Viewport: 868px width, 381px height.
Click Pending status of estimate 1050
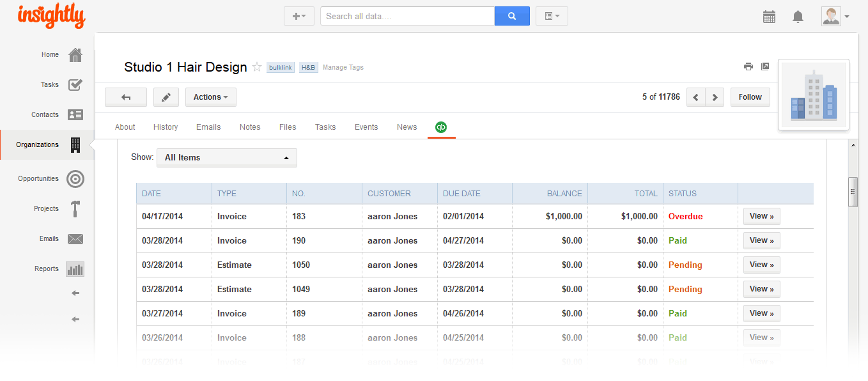click(685, 265)
